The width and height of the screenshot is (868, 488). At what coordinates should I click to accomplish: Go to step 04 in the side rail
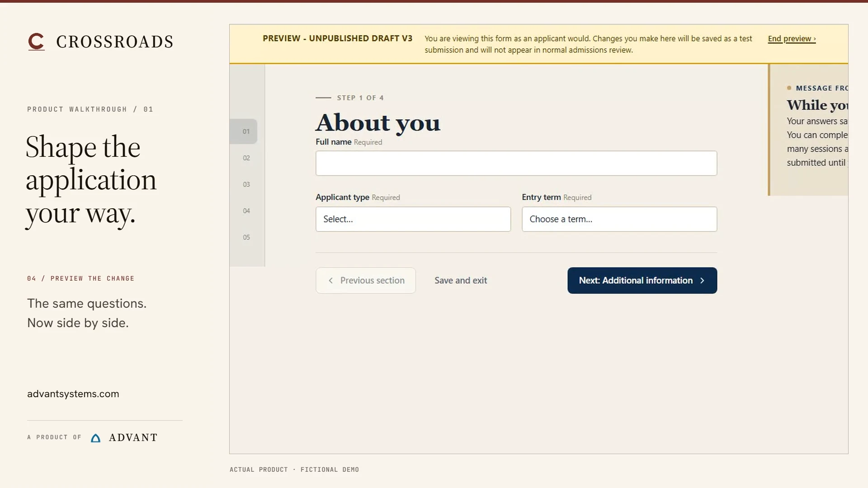pyautogui.click(x=246, y=211)
